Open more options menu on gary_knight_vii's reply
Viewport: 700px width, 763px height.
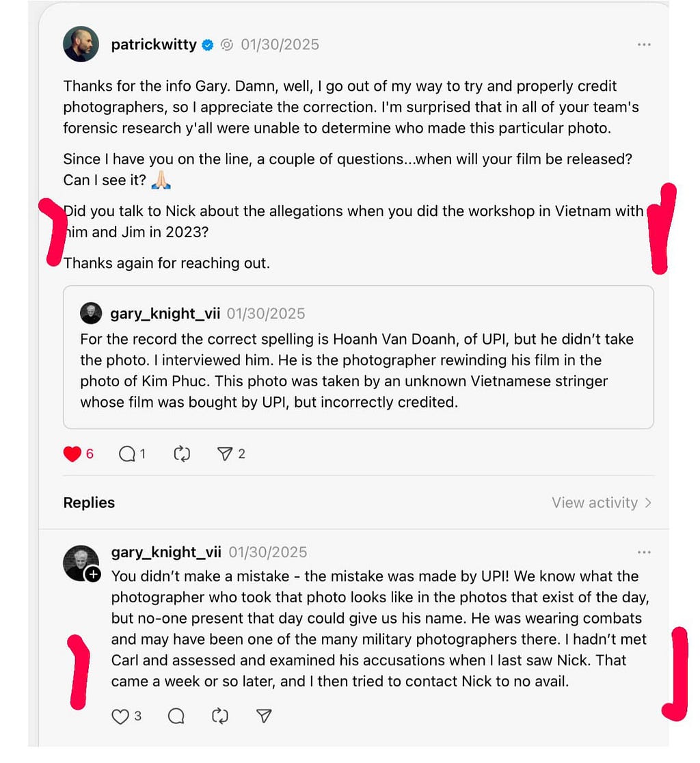[x=644, y=552]
